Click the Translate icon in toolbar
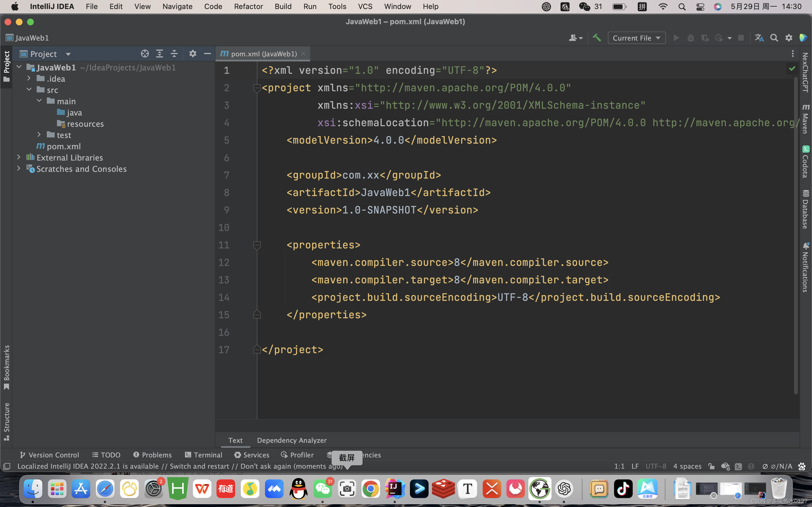The image size is (812, 507). coord(759,38)
